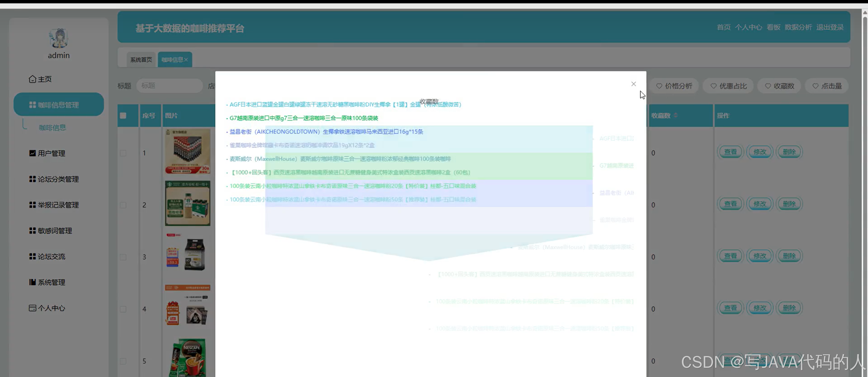This screenshot has height=377, width=868.
Task: Open 数据分析 in top navigation
Action: [x=798, y=27]
